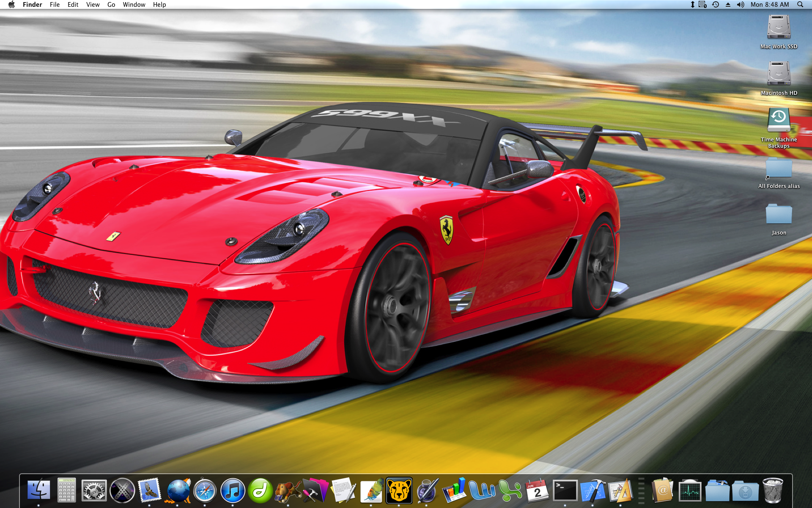
Task: Open iCal calendar icon
Action: pyautogui.click(x=537, y=491)
